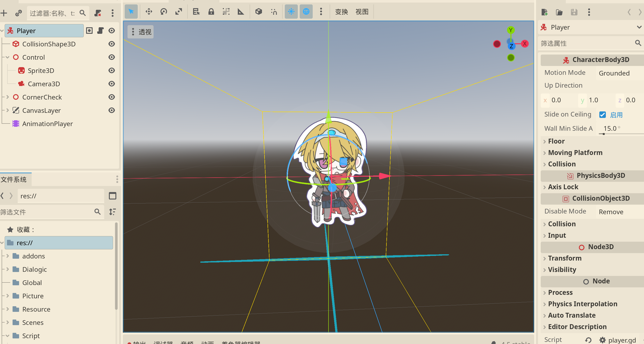Image resolution: width=644 pixels, height=344 pixels.
Task: Expand the Transform section
Action: (x=564, y=258)
